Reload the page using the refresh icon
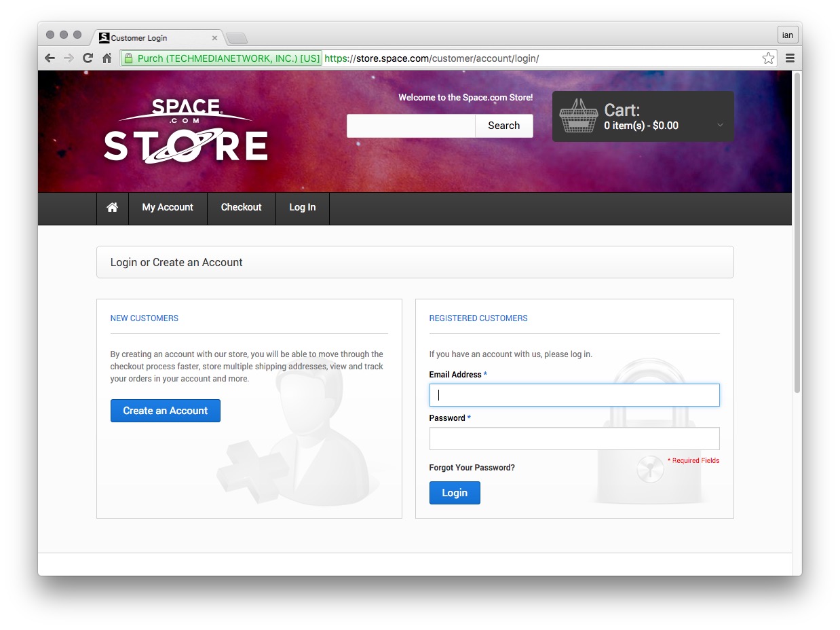 88,58
